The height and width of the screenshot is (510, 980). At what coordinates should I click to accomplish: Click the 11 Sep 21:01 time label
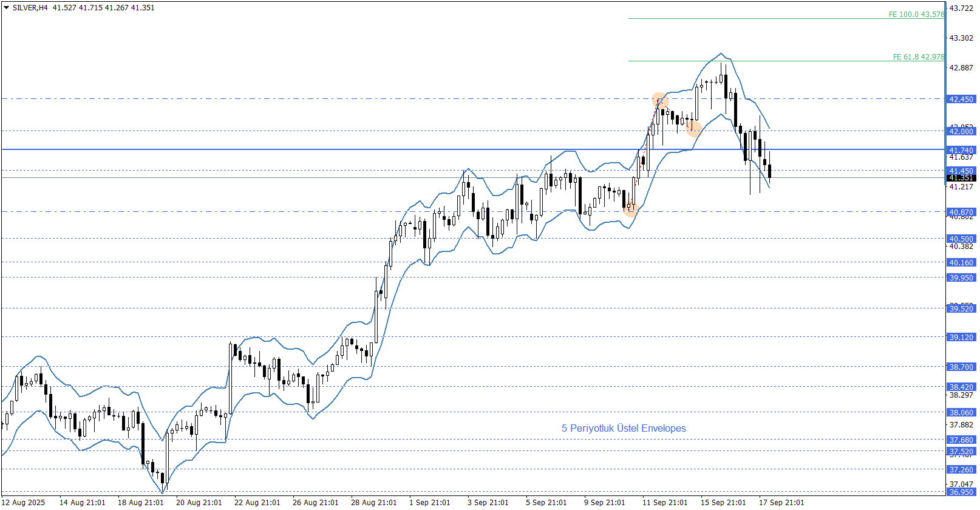pyautogui.click(x=665, y=503)
